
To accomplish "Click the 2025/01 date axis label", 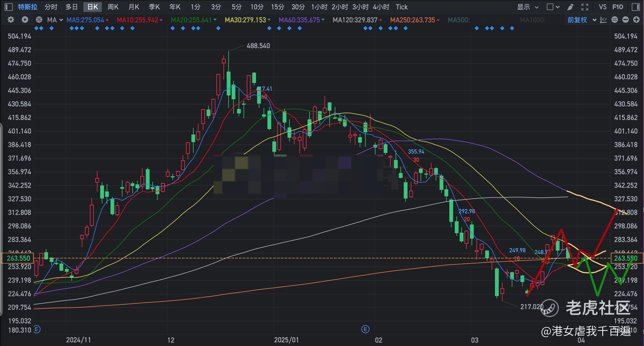I will point(286,340).
